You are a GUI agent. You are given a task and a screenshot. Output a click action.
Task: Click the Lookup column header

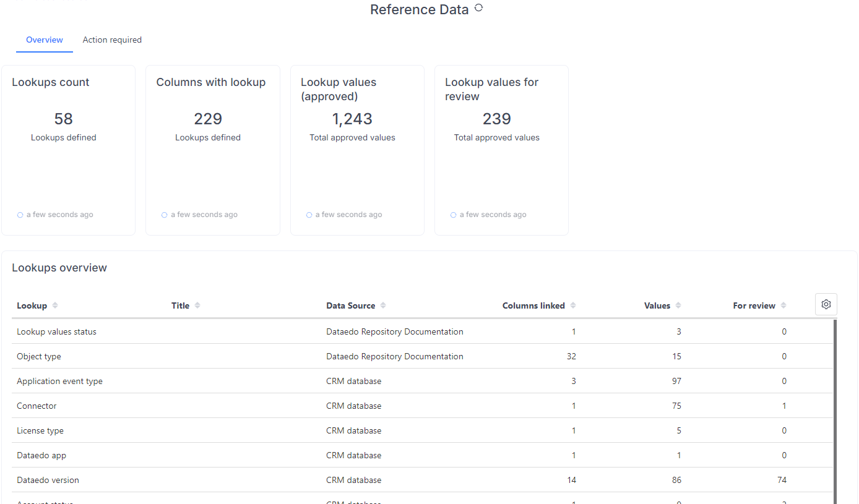coord(32,305)
